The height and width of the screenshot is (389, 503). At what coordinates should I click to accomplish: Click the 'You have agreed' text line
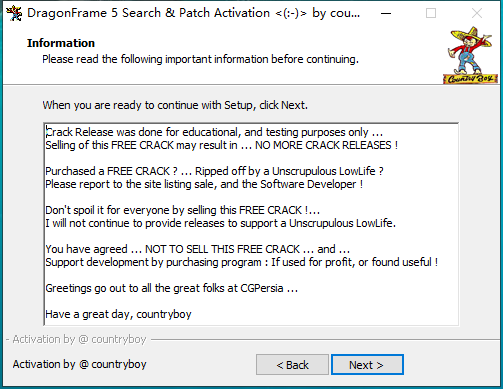coord(197,249)
